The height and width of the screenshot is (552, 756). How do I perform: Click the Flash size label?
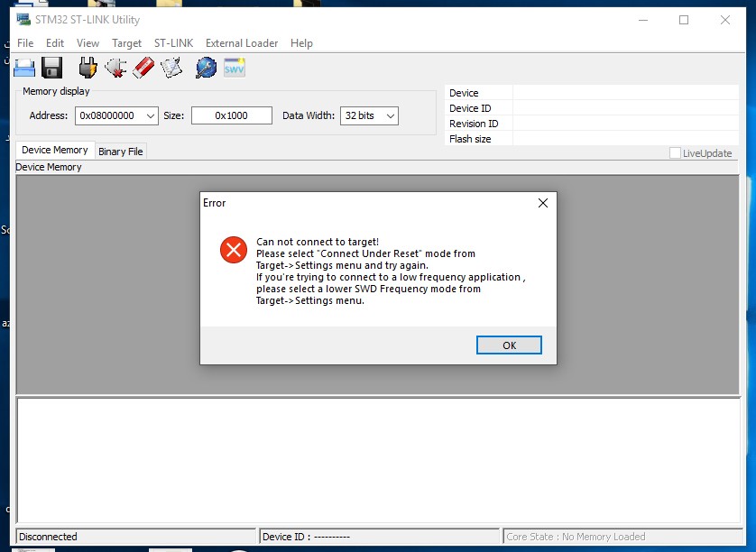click(470, 139)
